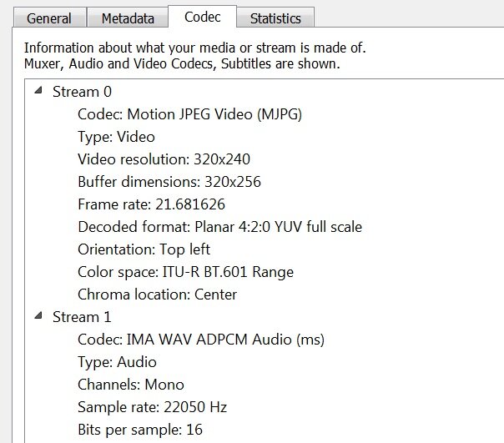Click the Orientation: Top left entry
This screenshot has height=443, width=504.
(x=144, y=249)
